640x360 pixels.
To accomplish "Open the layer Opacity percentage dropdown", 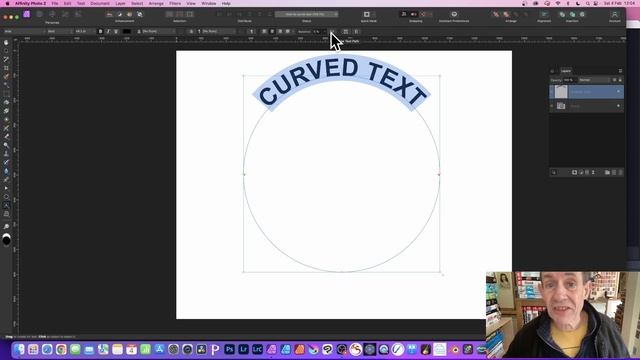I will (570, 80).
